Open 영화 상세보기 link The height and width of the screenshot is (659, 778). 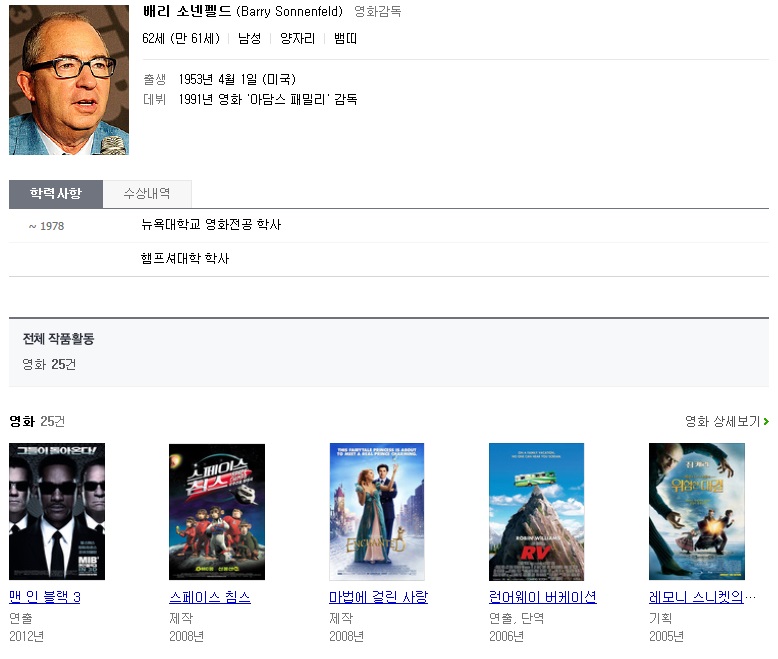point(722,421)
